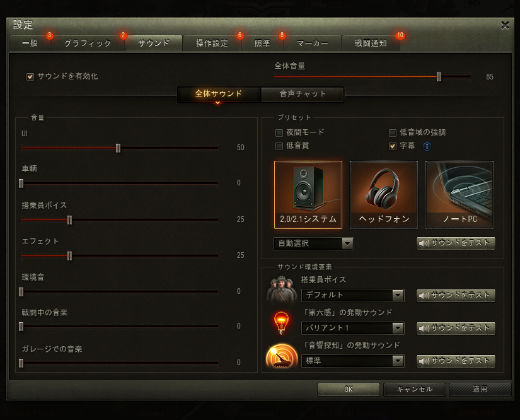Open the バリアント1 dropdown
520x420 pixels.
click(352, 328)
